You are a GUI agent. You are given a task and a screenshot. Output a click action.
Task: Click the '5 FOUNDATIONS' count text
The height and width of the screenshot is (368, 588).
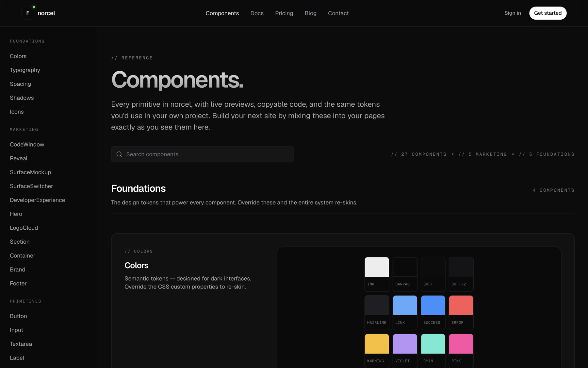click(547, 154)
